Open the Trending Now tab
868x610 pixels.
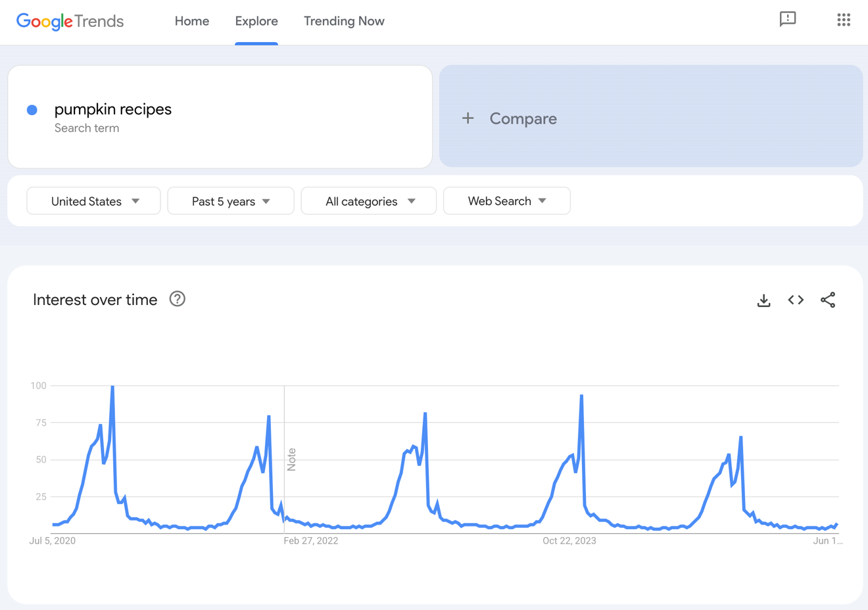click(x=344, y=21)
